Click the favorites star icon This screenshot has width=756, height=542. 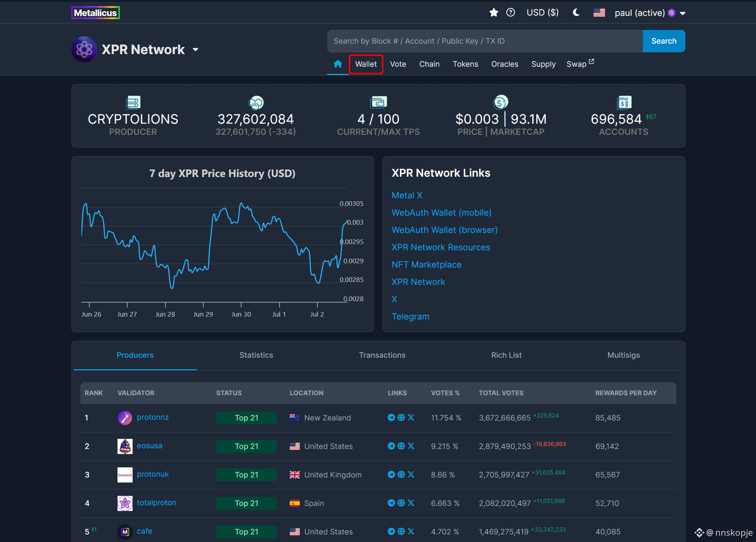pos(493,13)
